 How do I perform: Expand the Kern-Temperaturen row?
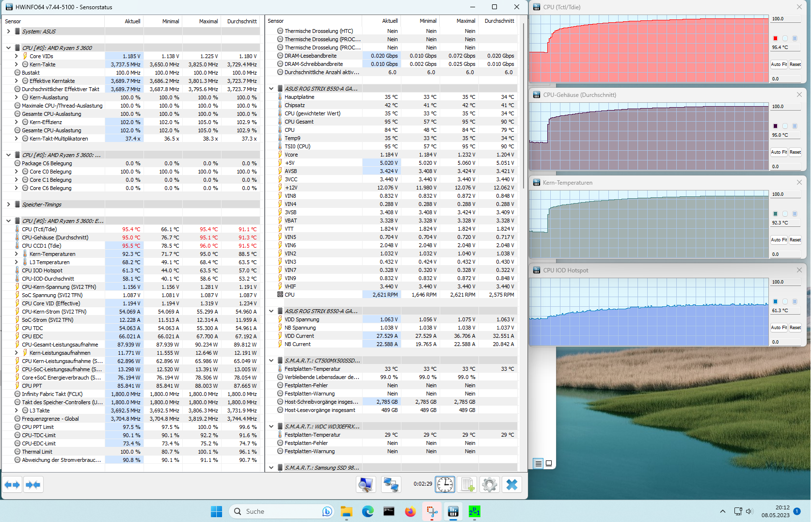[16, 254]
